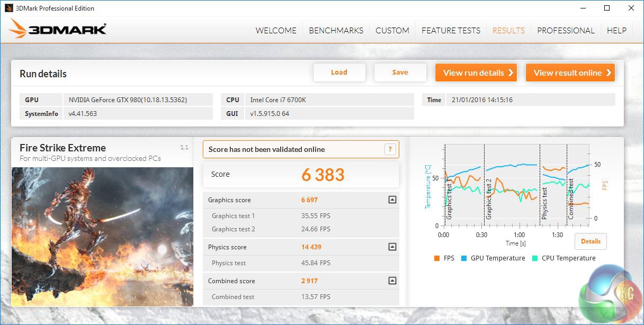The height and width of the screenshot is (325, 644).
Task: Close the 3DMark window
Action: pyautogui.click(x=631, y=8)
